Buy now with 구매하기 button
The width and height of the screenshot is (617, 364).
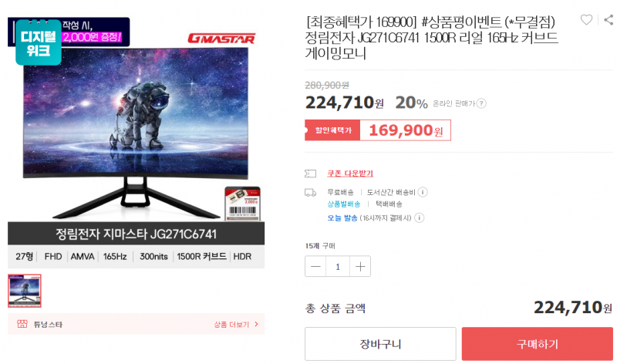point(537,343)
